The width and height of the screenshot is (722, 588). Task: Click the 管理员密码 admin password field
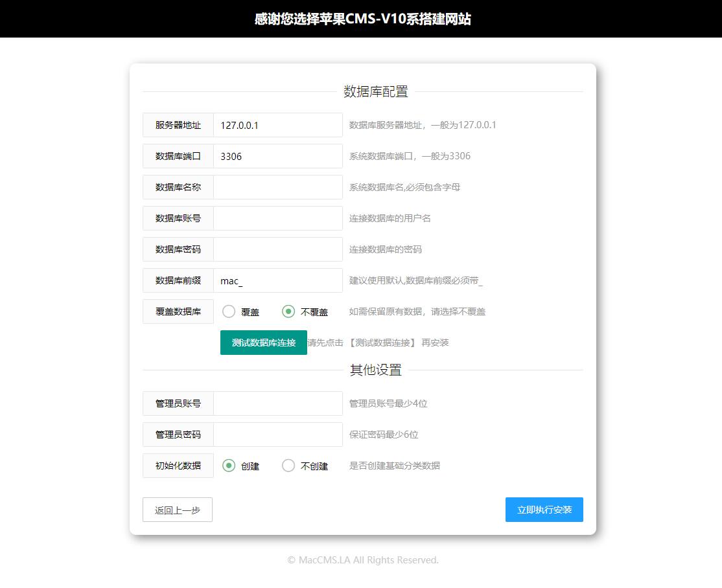[x=277, y=435]
